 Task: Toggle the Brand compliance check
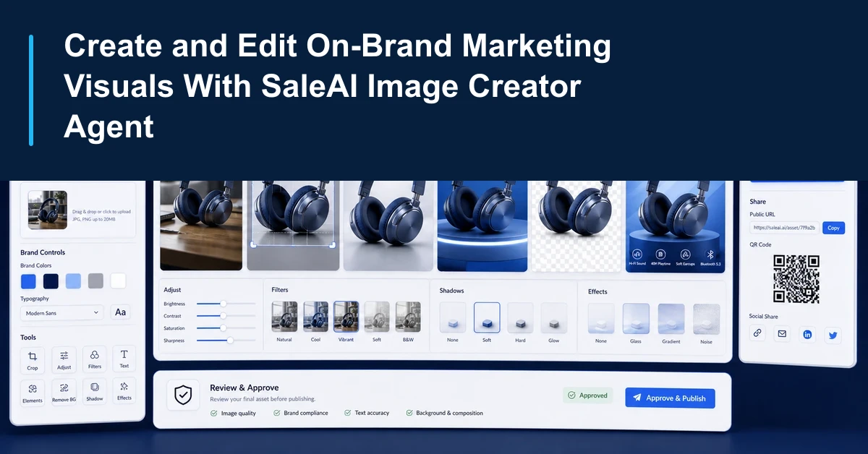(301, 413)
